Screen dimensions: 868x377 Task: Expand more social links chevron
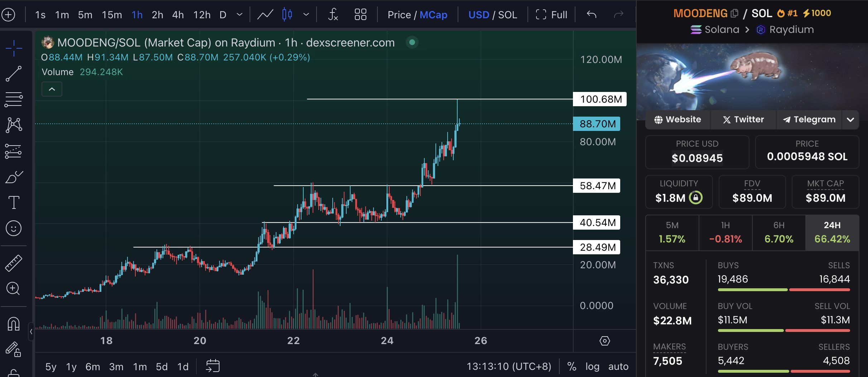(x=850, y=119)
